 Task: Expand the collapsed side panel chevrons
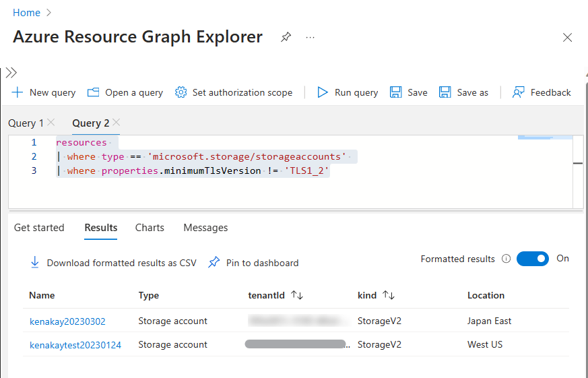(11, 73)
